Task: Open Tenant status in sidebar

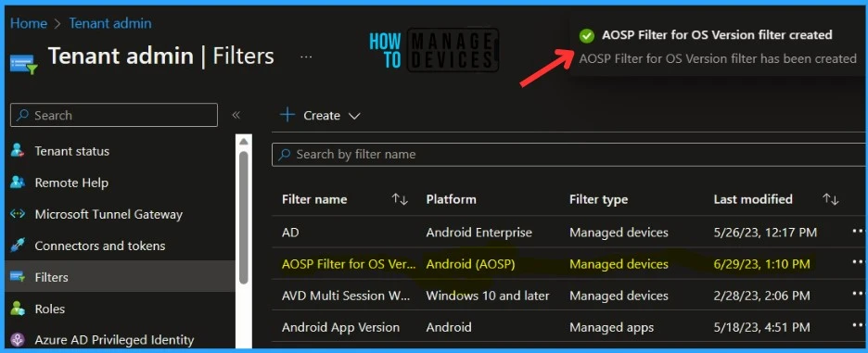Action: tap(72, 151)
